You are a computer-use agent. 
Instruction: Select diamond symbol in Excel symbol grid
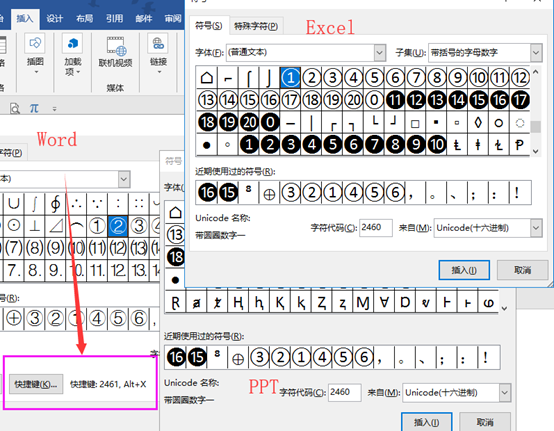478,123
